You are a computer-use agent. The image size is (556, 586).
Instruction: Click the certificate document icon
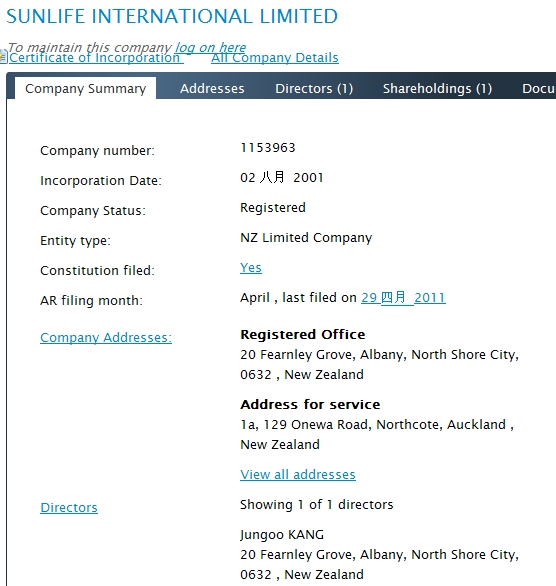pyautogui.click(x=3, y=57)
